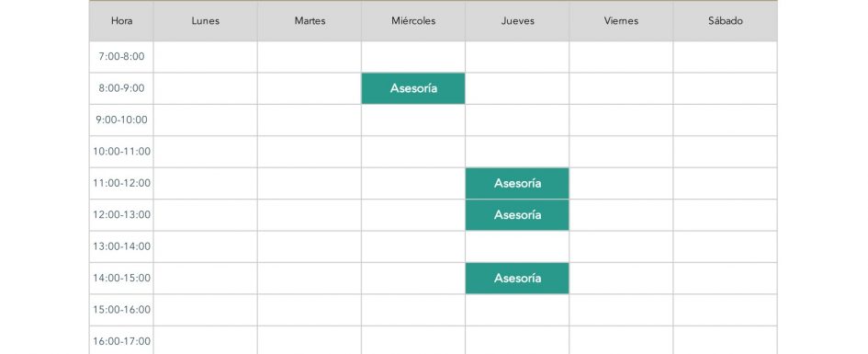The height and width of the screenshot is (354, 868).
Task: Click the Martes column header
Action: tap(310, 21)
